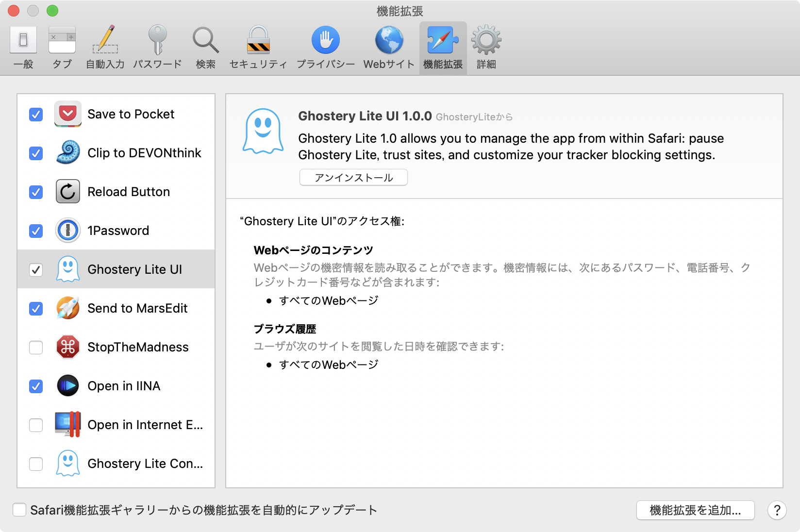Disable the Save to Pocket extension
The height and width of the screenshot is (532, 800).
pyautogui.click(x=36, y=115)
